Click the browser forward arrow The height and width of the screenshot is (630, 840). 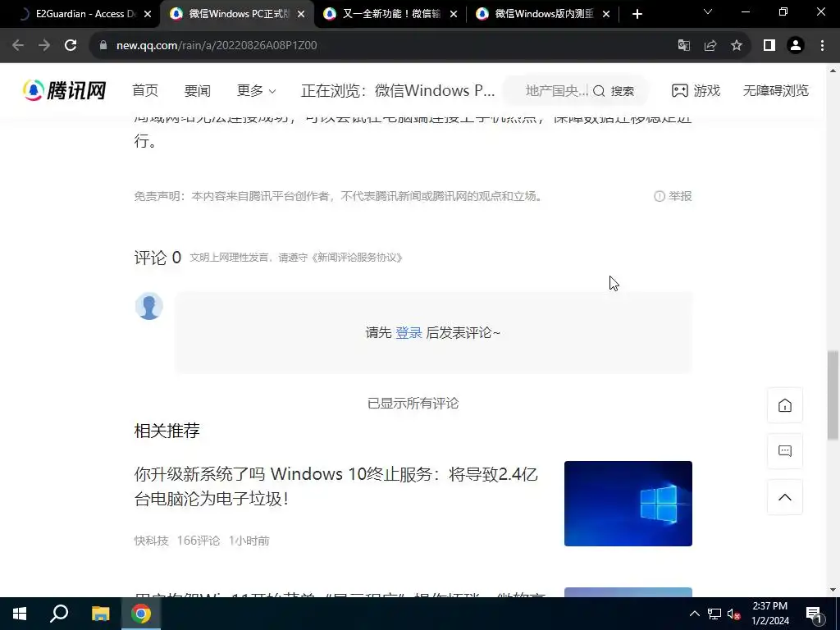tap(44, 46)
